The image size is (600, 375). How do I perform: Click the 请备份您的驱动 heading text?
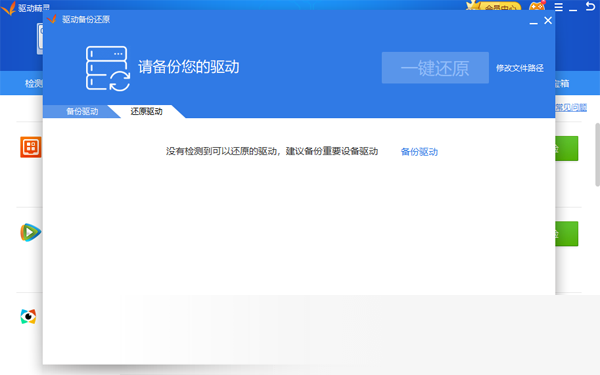pos(189,67)
